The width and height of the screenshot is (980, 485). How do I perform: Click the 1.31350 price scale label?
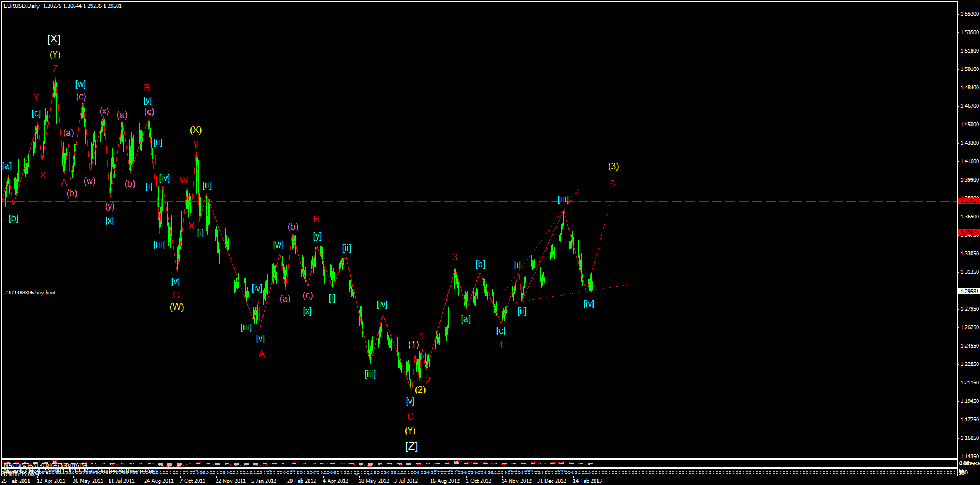969,272
